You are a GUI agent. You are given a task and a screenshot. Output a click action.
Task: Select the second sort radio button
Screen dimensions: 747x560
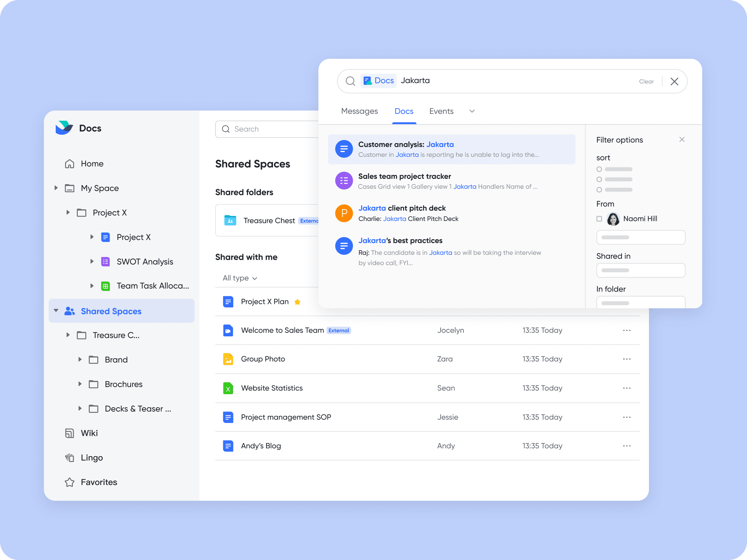click(x=599, y=179)
